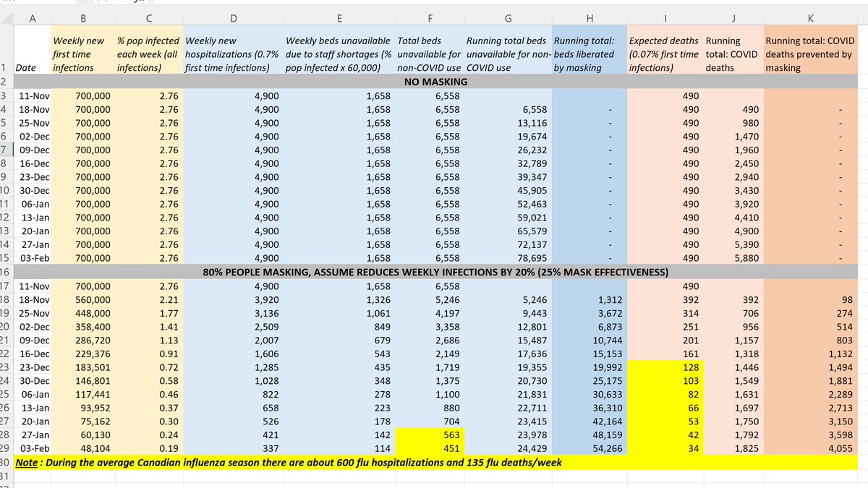Select column header K
The width and height of the screenshot is (868, 488).
point(810,16)
